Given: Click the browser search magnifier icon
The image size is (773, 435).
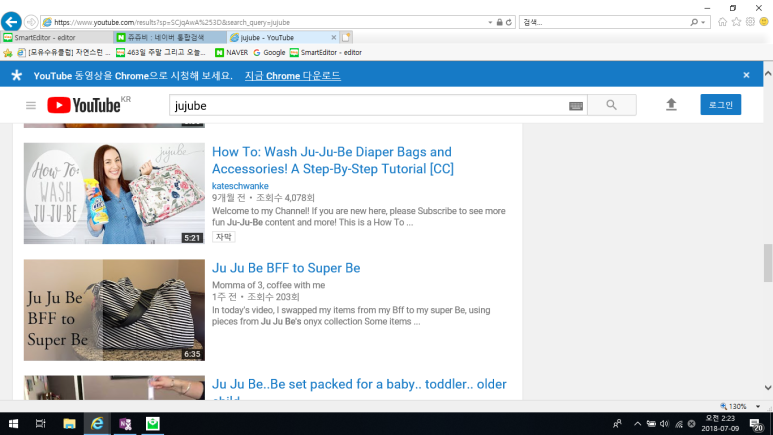Looking at the screenshot, I should point(694,22).
